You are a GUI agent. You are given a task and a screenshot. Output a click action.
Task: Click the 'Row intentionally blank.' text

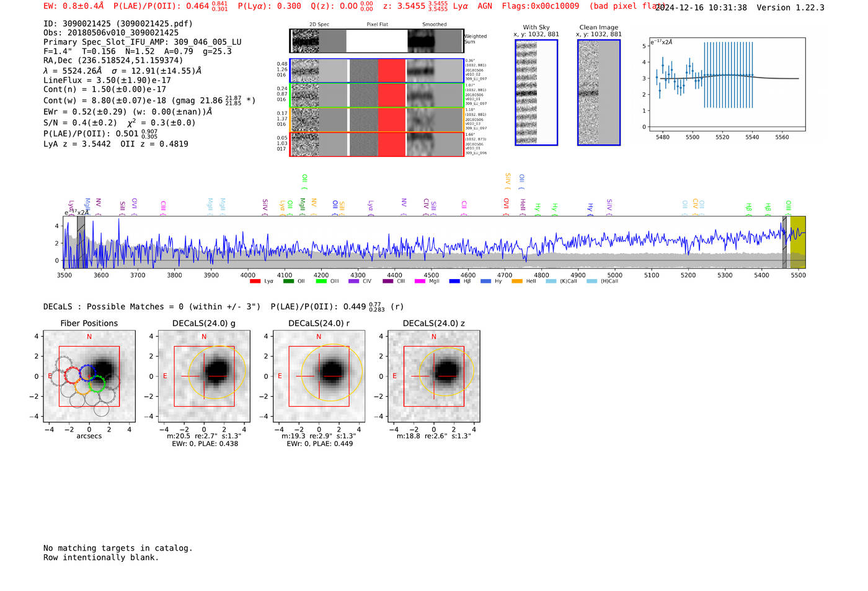(x=101, y=558)
